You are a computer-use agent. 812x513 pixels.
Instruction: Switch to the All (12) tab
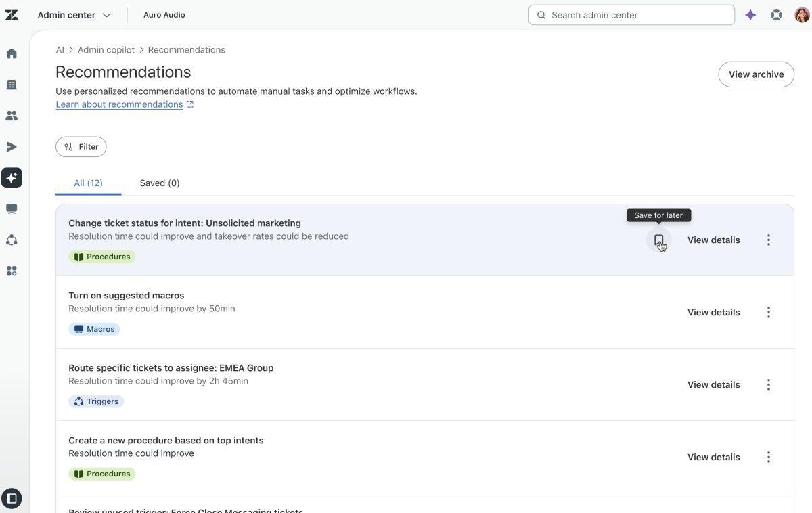coord(89,183)
